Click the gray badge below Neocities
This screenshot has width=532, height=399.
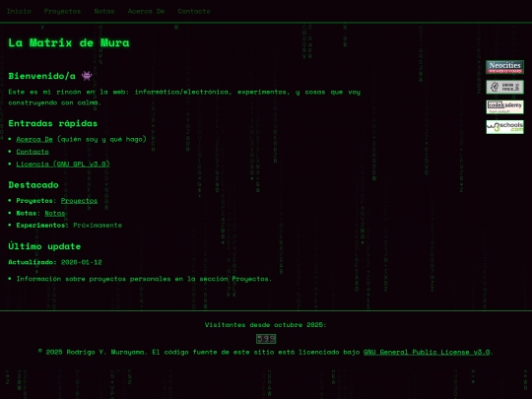[x=504, y=87]
